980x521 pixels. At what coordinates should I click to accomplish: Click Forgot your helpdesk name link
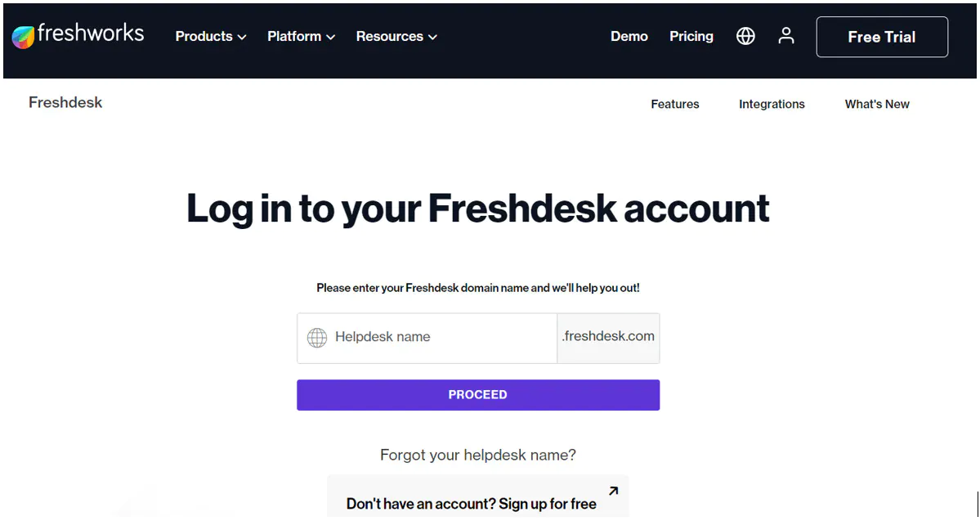tap(477, 455)
